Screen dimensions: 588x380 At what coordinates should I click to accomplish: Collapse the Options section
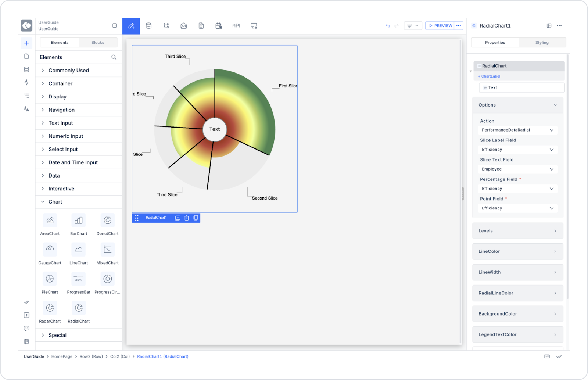(x=518, y=105)
